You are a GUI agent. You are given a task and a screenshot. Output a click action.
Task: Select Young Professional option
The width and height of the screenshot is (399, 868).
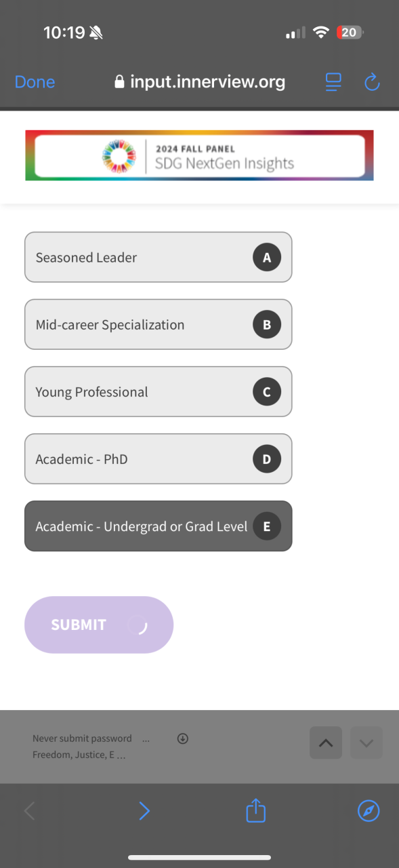click(x=159, y=391)
